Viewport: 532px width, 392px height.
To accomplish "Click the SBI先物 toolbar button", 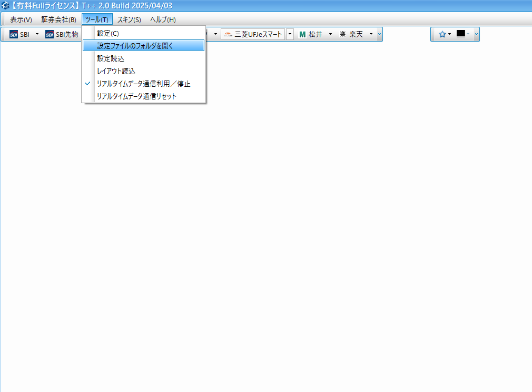I will coord(62,35).
